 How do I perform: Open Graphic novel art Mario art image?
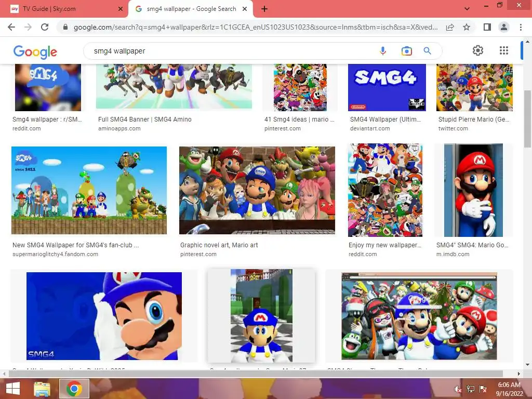click(257, 190)
